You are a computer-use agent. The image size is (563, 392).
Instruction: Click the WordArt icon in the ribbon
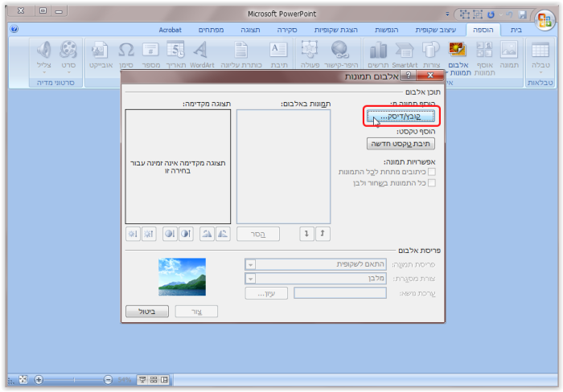click(201, 51)
